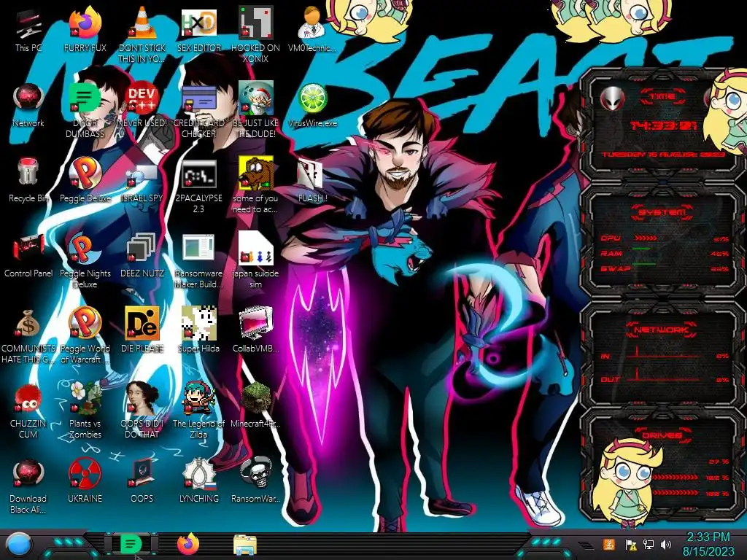Open the Network desktop icon
747x560 pixels.
(28, 105)
